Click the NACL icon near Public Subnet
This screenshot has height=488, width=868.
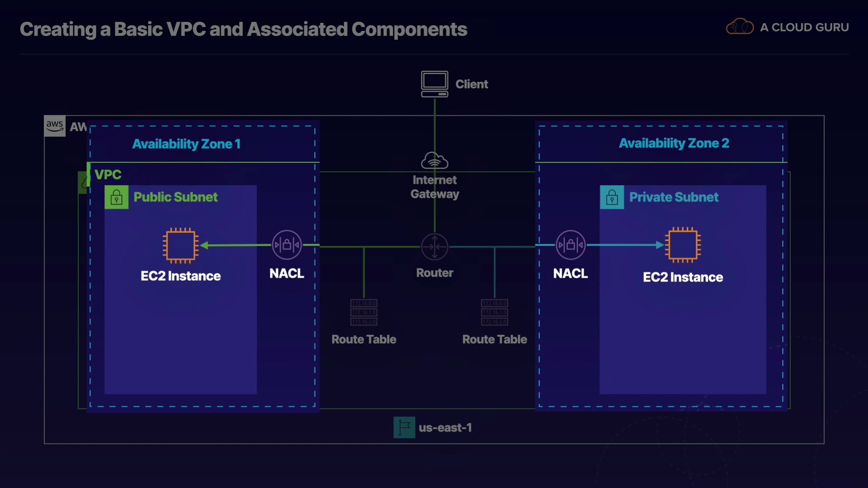pos(287,245)
